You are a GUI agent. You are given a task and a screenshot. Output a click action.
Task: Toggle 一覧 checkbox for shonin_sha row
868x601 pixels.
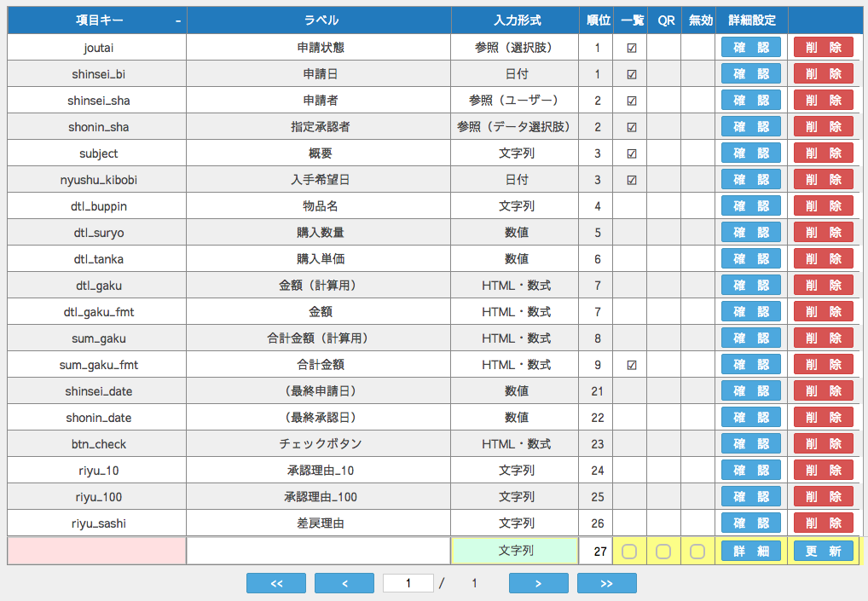632,127
